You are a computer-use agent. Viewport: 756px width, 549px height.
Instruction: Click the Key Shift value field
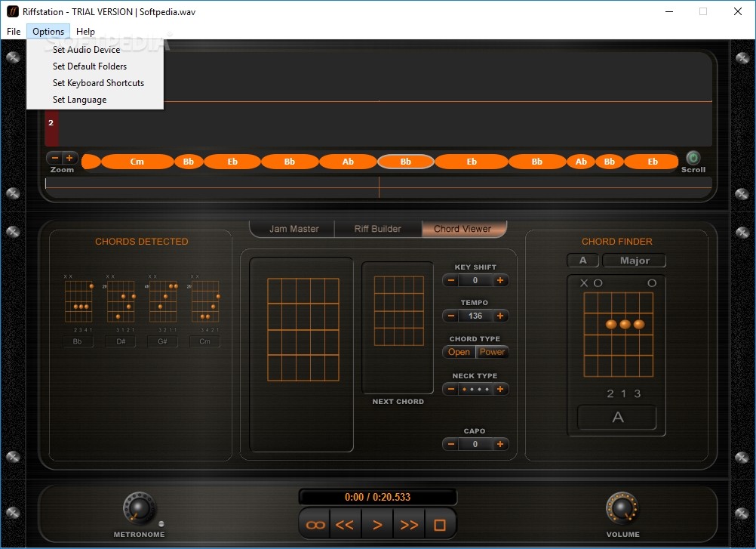click(475, 280)
